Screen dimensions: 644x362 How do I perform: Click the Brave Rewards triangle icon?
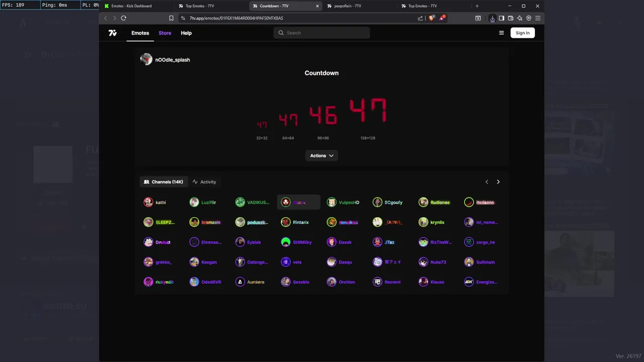(442, 18)
